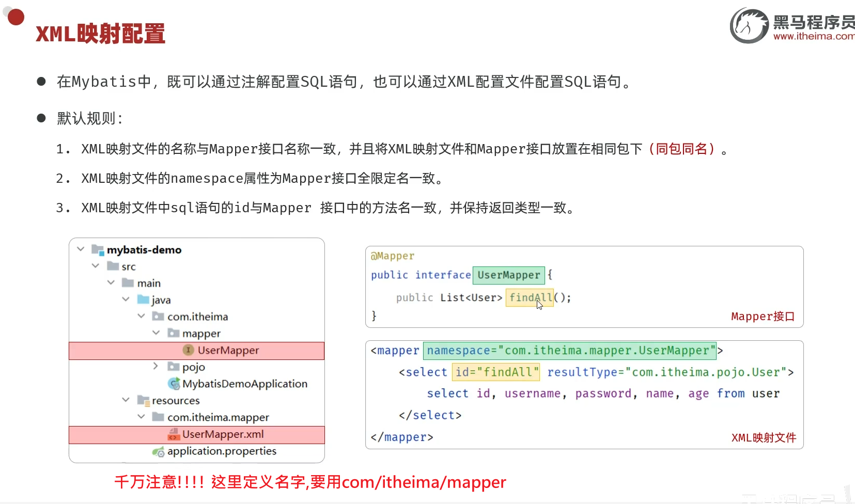The width and height of the screenshot is (855, 504).
Task: Click the blue java source folder icon
Action: pos(143,300)
